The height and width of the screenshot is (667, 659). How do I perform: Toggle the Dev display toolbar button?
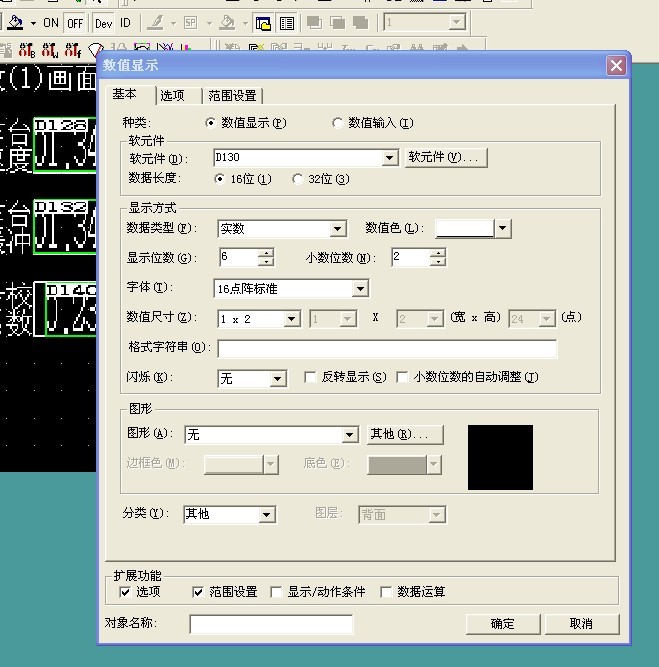click(x=105, y=22)
